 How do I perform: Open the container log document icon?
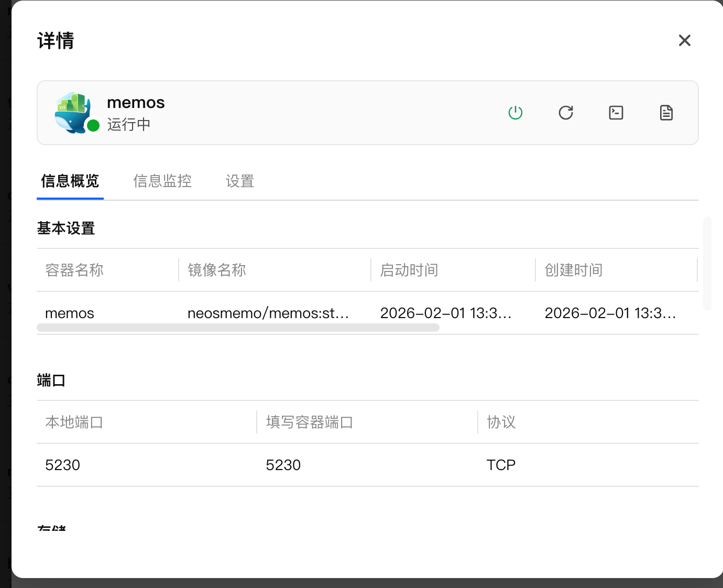pos(666,113)
